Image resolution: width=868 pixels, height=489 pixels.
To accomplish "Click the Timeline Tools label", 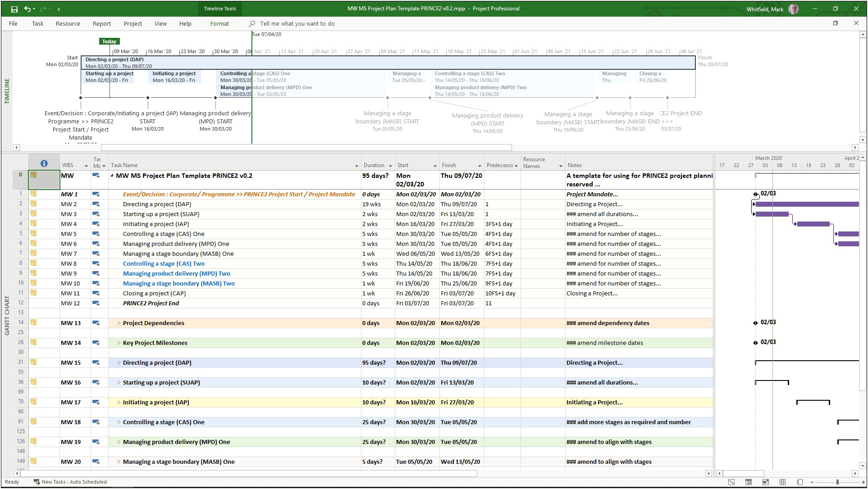I will pos(220,9).
